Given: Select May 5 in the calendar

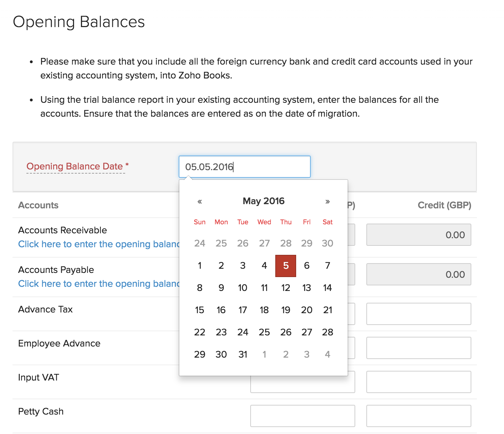Looking at the screenshot, I should point(286,266).
